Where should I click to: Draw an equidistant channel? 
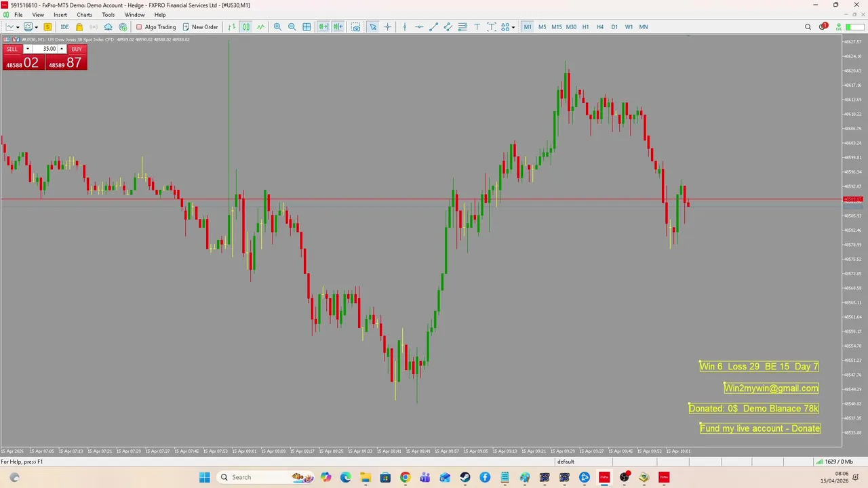pyautogui.click(x=448, y=27)
